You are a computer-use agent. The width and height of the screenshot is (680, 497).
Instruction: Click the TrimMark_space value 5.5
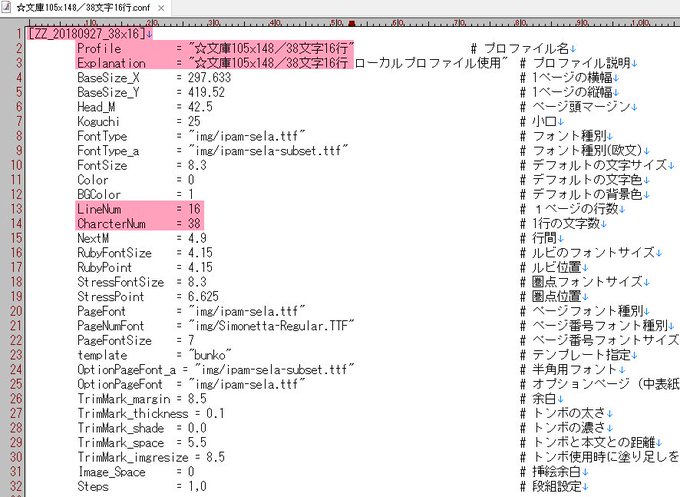(x=197, y=442)
